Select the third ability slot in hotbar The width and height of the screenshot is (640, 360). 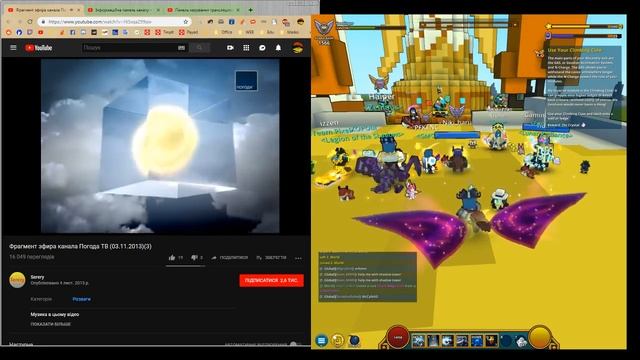[x=448, y=341]
